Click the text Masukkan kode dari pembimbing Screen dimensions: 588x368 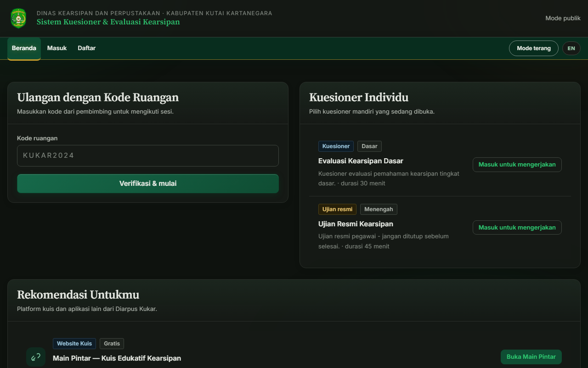95,112
